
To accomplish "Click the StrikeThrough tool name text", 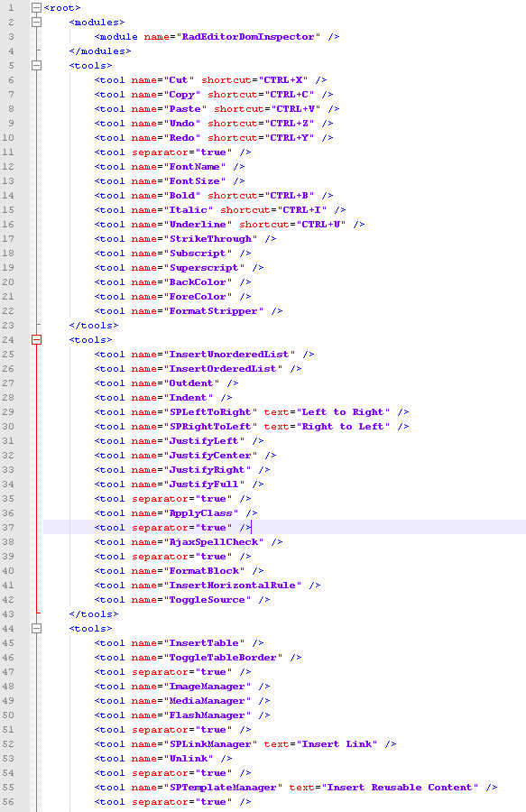I will (x=210, y=239).
